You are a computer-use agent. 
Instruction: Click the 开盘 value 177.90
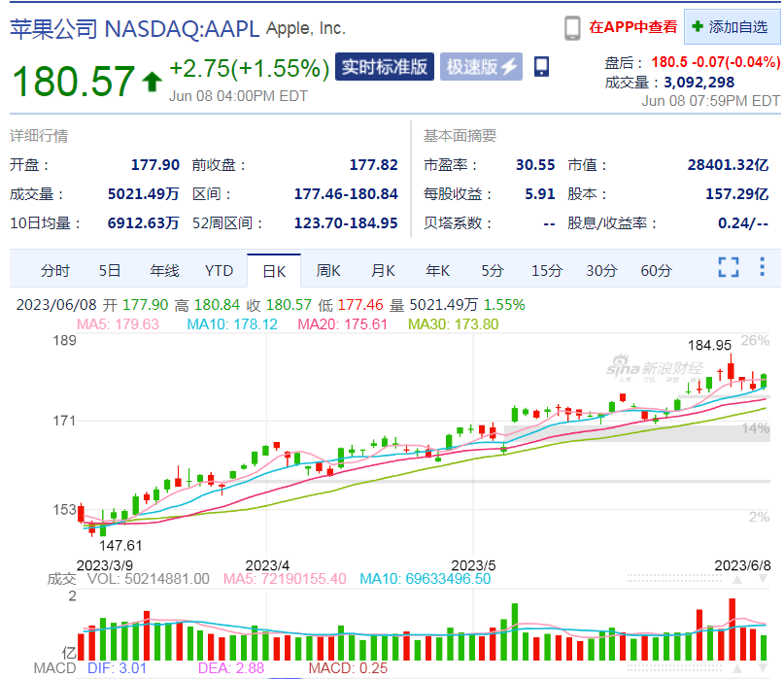click(155, 165)
